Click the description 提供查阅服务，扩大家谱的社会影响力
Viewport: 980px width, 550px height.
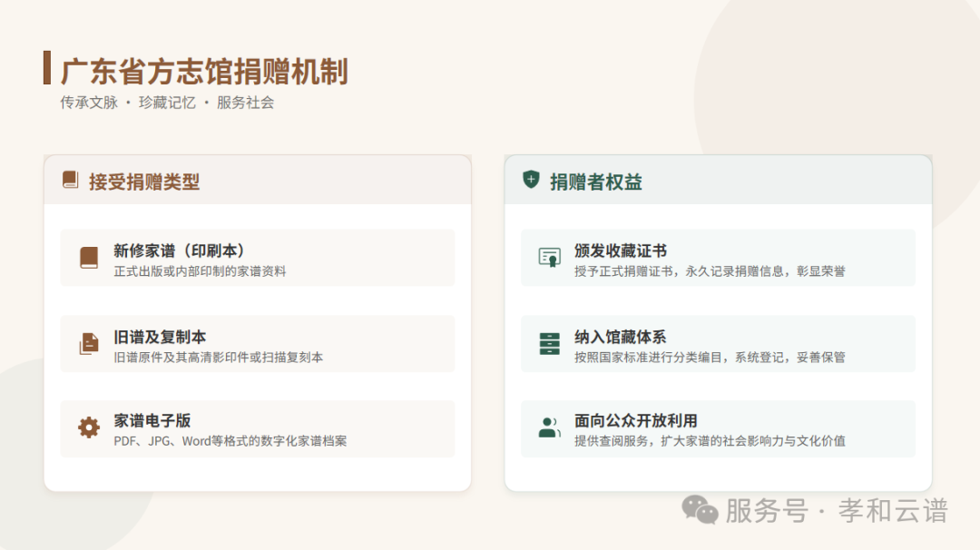710,441
